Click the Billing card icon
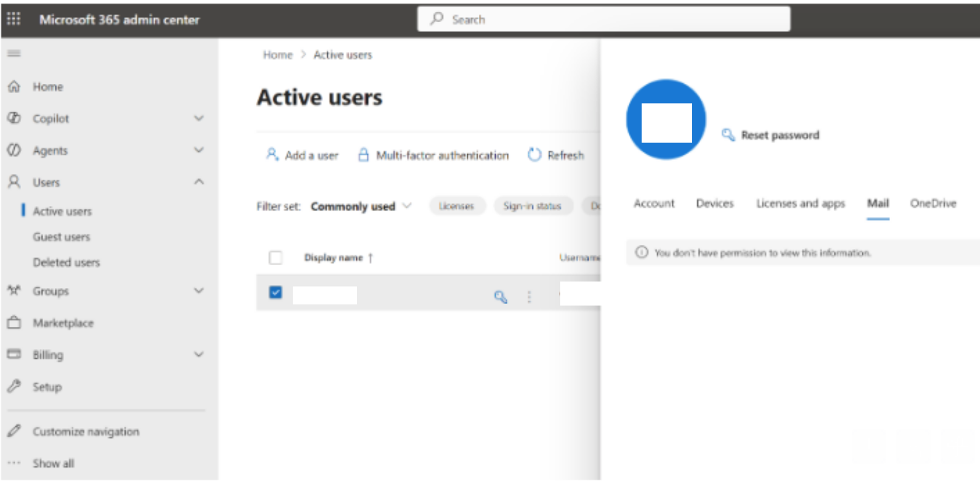The width and height of the screenshot is (980, 502). [x=14, y=354]
